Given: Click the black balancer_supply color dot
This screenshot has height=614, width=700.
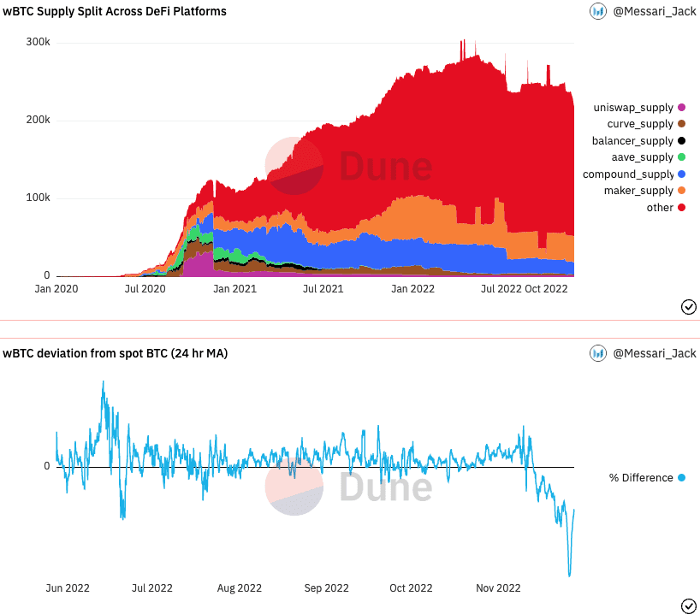Looking at the screenshot, I should [x=681, y=140].
